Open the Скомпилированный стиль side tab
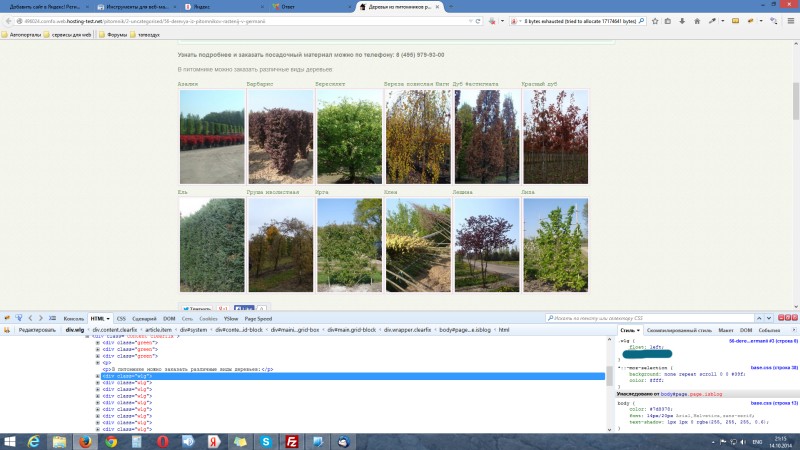800x450 pixels. [679, 331]
